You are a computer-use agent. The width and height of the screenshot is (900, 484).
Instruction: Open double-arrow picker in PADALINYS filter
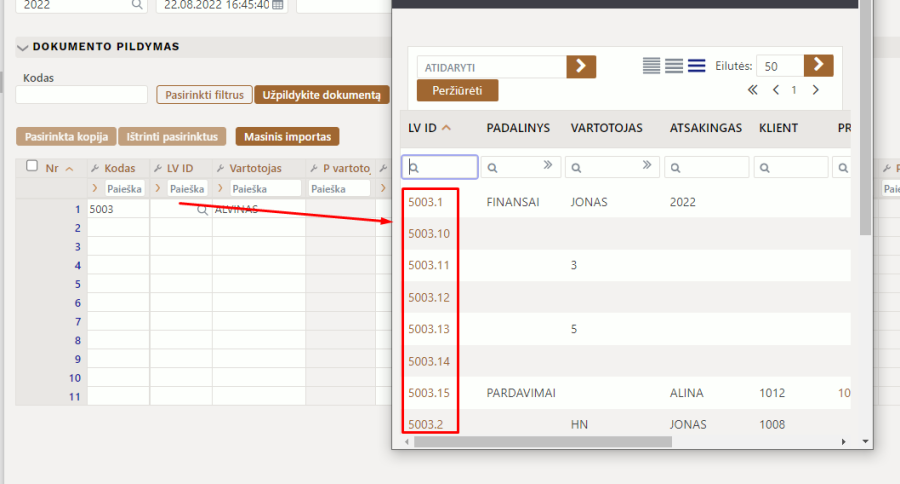548,165
